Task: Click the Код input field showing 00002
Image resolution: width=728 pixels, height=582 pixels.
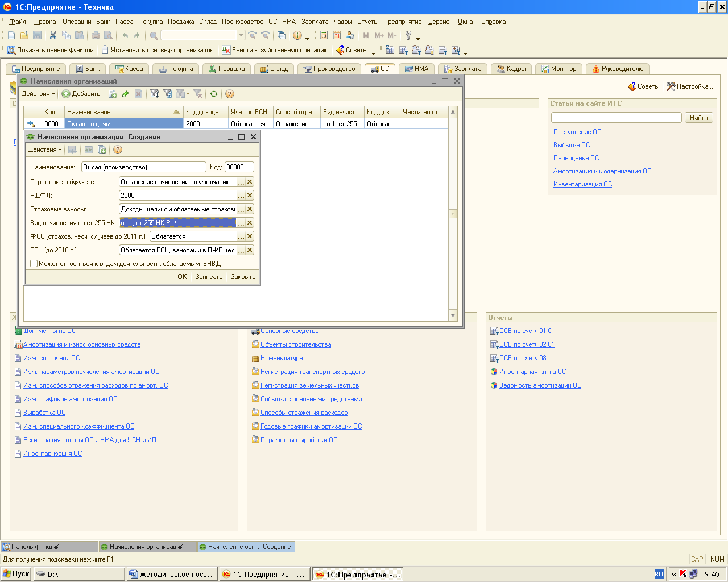Action: coord(239,167)
